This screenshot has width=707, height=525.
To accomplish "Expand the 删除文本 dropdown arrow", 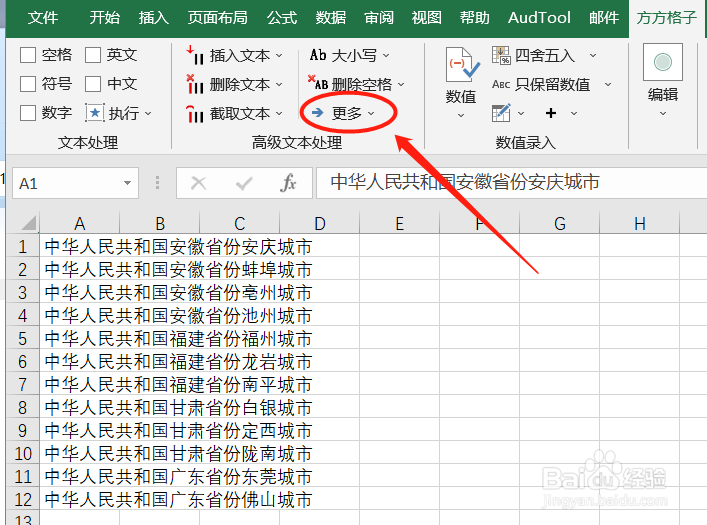I will pos(279,85).
